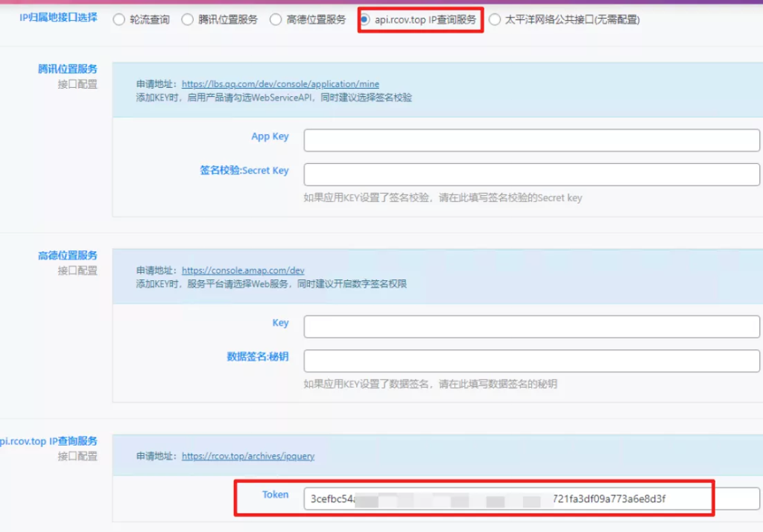
Task: Click the 签名校验:Secret Key label
Action: click(244, 171)
